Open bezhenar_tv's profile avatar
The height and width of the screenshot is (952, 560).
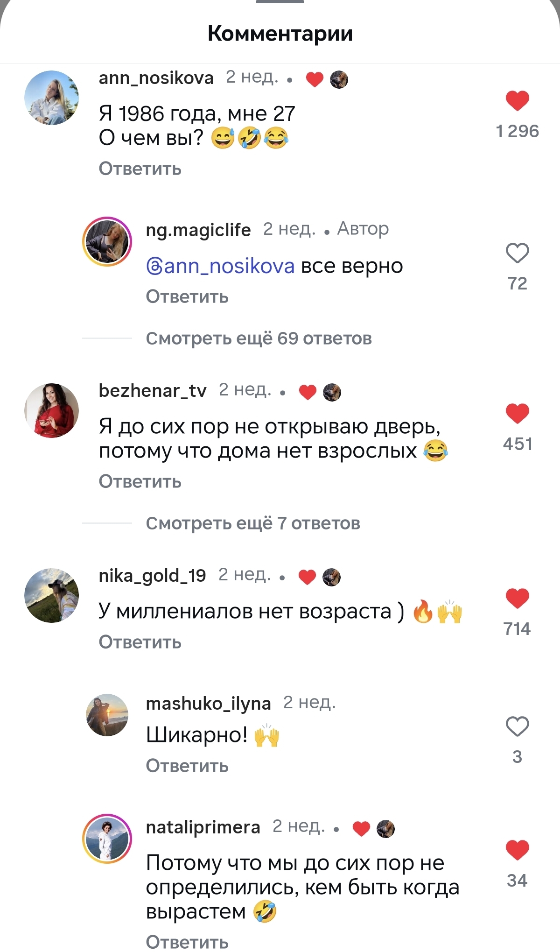click(x=51, y=410)
